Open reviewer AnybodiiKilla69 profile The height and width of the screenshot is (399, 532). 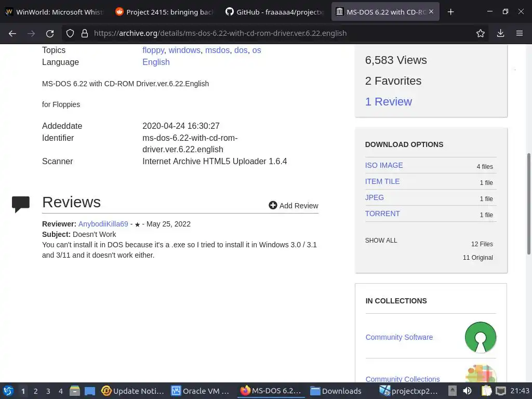pyautogui.click(x=103, y=224)
